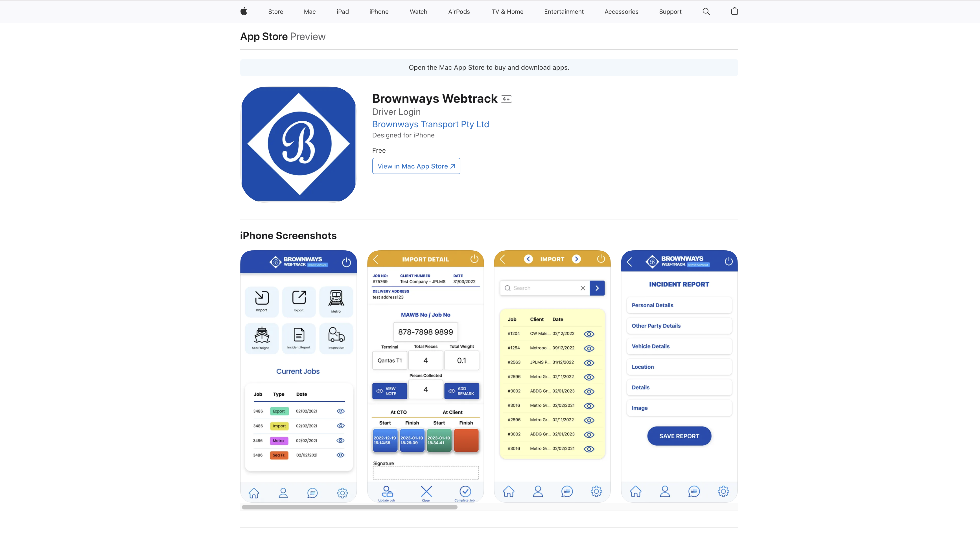
Task: Click eye icon on Sea Fr. job row
Action: (340, 455)
